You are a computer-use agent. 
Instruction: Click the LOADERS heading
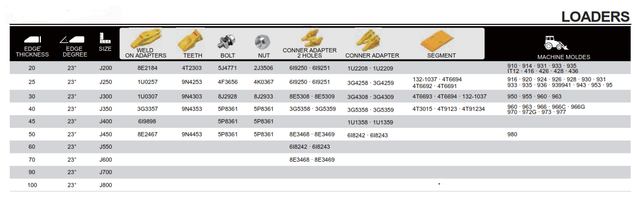coord(595,17)
